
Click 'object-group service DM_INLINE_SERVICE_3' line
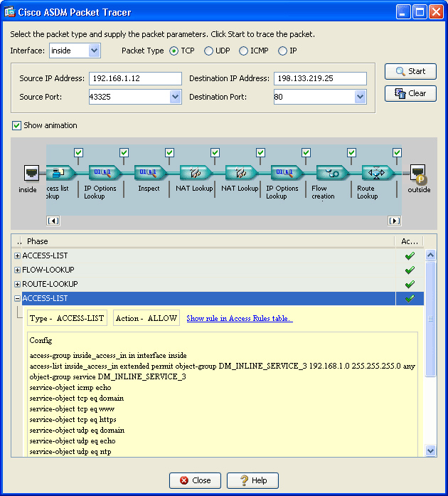[x=108, y=376]
